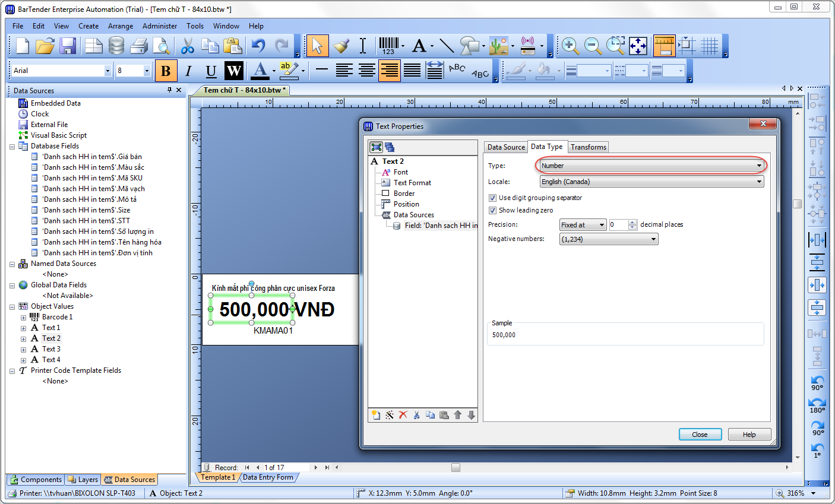This screenshot has width=835, height=504.
Task: Click the Zoom In magnifier
Action: tap(570, 46)
